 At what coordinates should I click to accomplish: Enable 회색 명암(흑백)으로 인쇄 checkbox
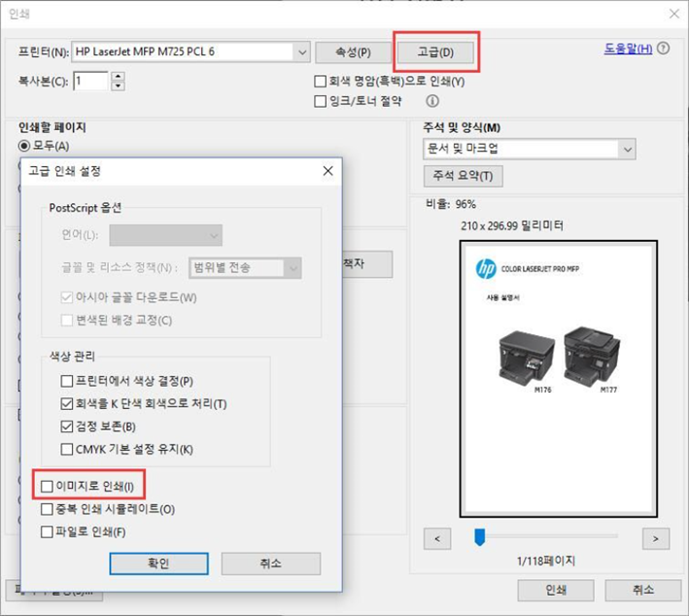point(321,82)
